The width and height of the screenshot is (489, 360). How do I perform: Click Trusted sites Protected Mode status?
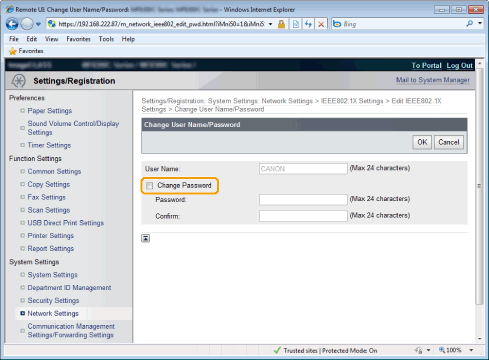(330, 351)
